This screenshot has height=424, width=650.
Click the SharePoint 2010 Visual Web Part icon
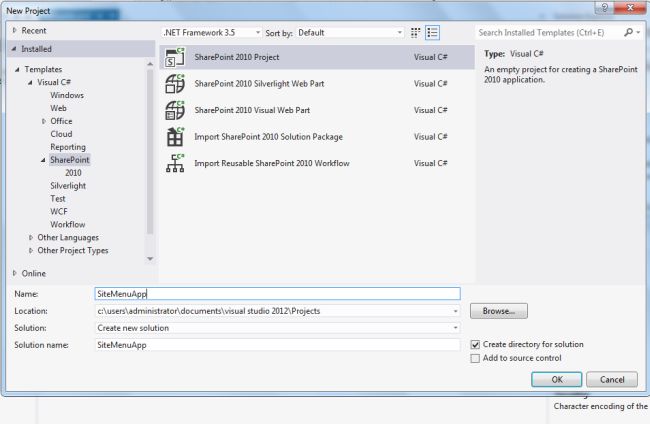175,110
